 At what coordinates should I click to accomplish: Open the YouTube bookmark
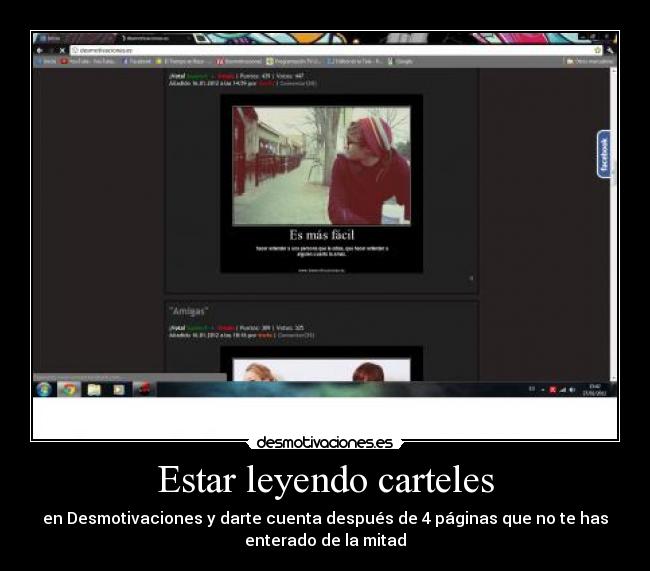pos(88,61)
